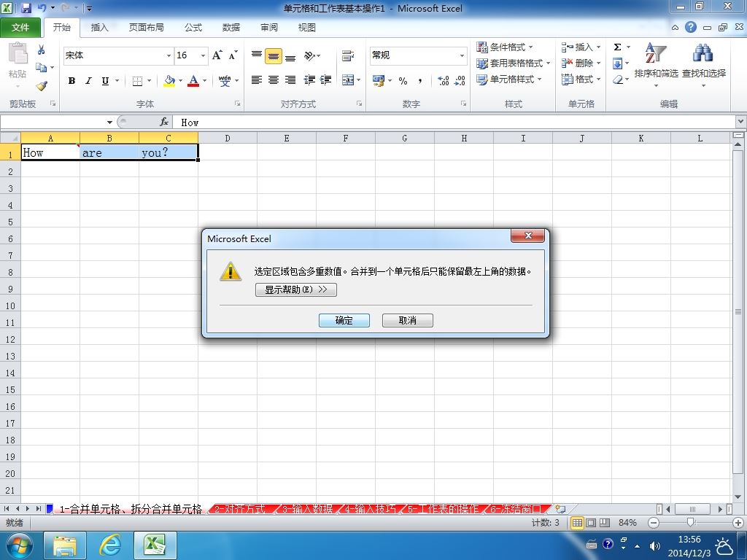Switch to the 审阅 ribbon tab
Image resolution: width=747 pixels, height=560 pixels.
click(x=269, y=28)
